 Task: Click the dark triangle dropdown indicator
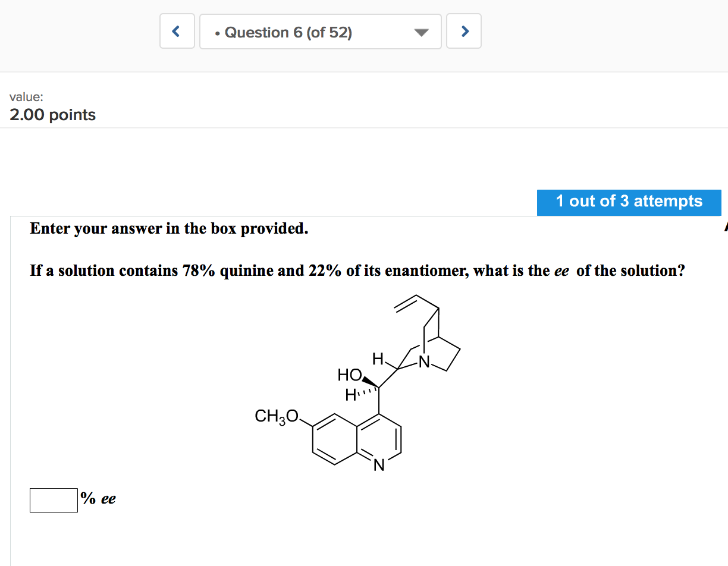421,33
